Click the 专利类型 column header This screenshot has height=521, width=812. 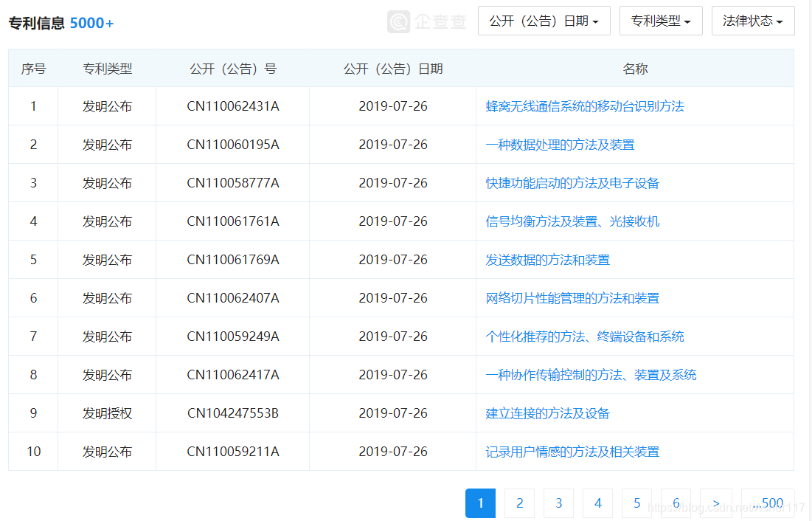tap(107, 69)
